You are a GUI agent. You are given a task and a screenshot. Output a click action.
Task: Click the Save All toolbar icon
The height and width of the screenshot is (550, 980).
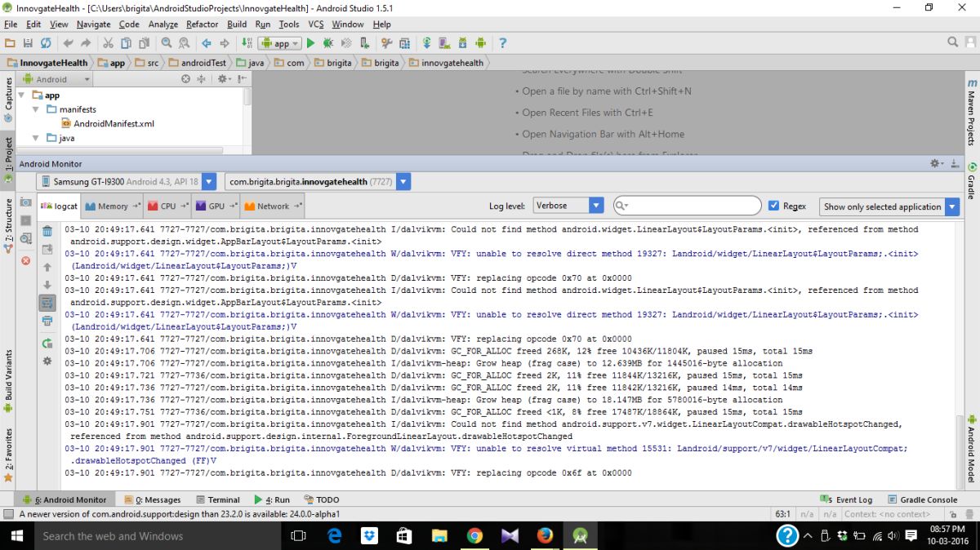coord(28,43)
